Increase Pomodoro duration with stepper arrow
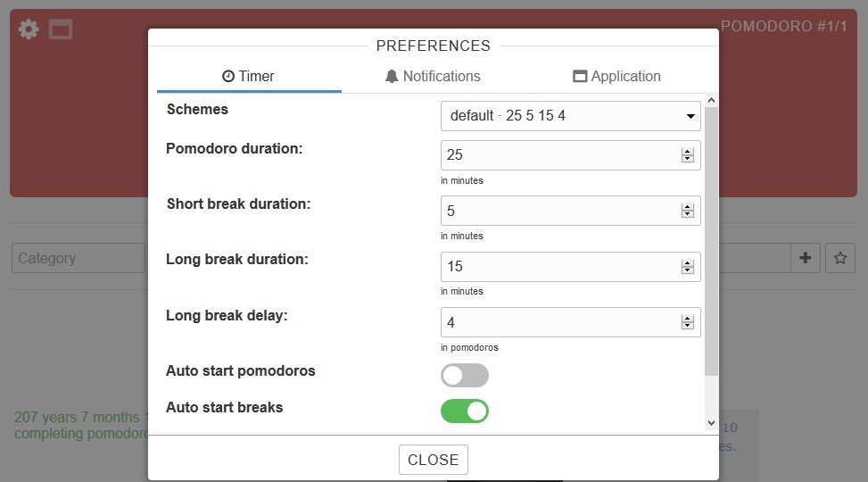Screen dimensions: 868x482 pyautogui.click(x=687, y=151)
